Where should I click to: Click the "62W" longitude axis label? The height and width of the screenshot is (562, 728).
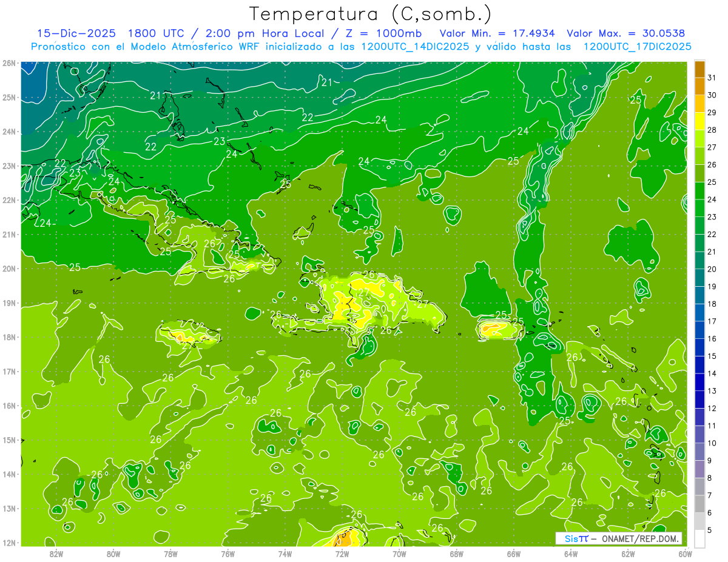point(628,554)
